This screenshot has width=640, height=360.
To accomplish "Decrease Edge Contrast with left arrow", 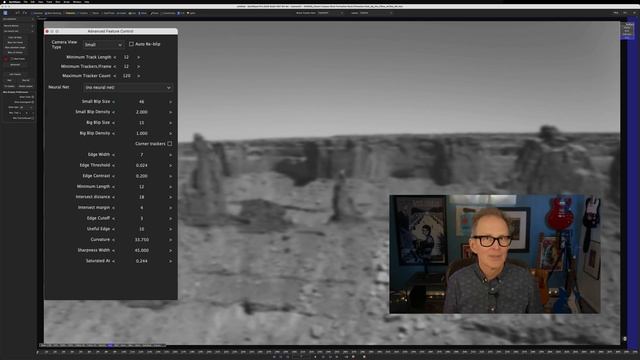I will pos(113,176).
